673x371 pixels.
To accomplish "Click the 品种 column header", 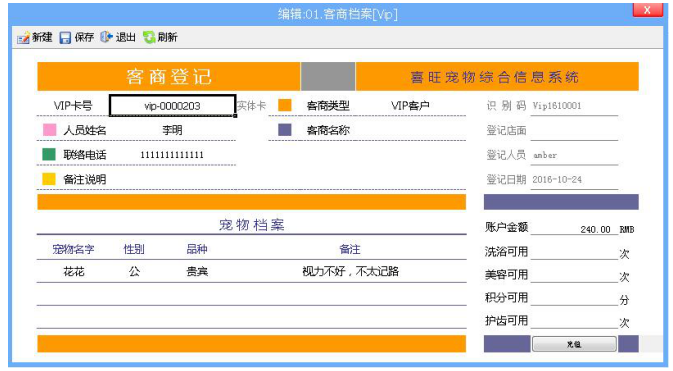I will coord(197,249).
